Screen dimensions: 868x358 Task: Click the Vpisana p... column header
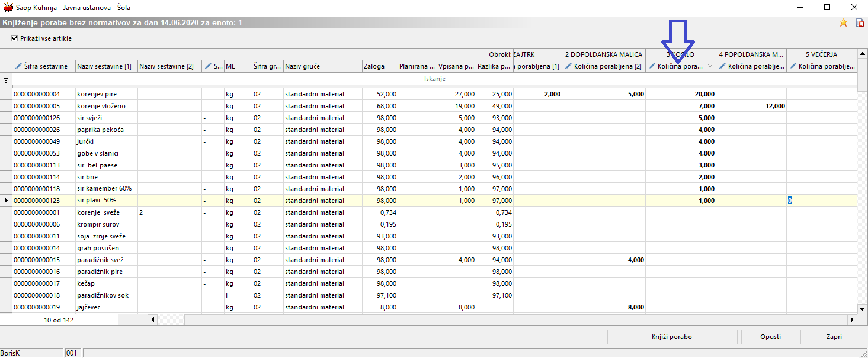[457, 66]
